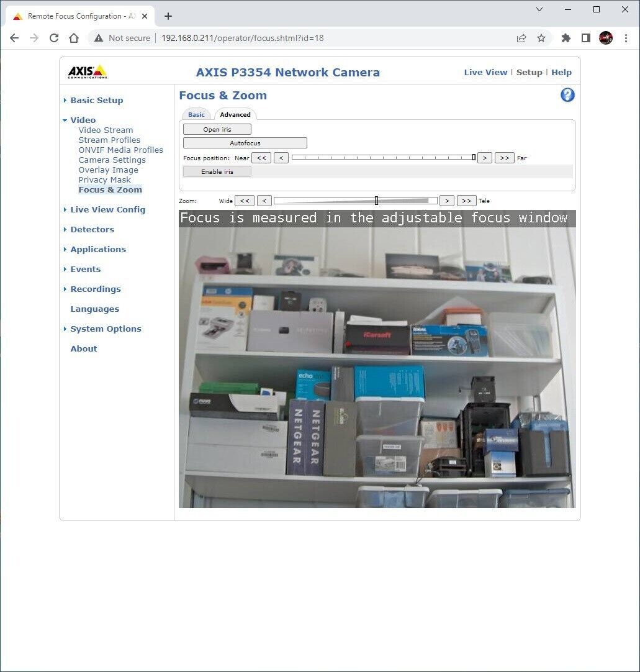Open Chrome three-dot menu
Viewport: 640px width, 672px height.
(x=626, y=38)
